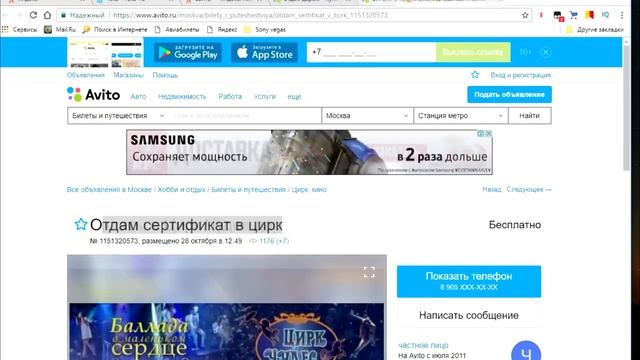The height and width of the screenshot is (360, 640).
Task: Go to browser home page icon
Action: [x=47, y=15]
